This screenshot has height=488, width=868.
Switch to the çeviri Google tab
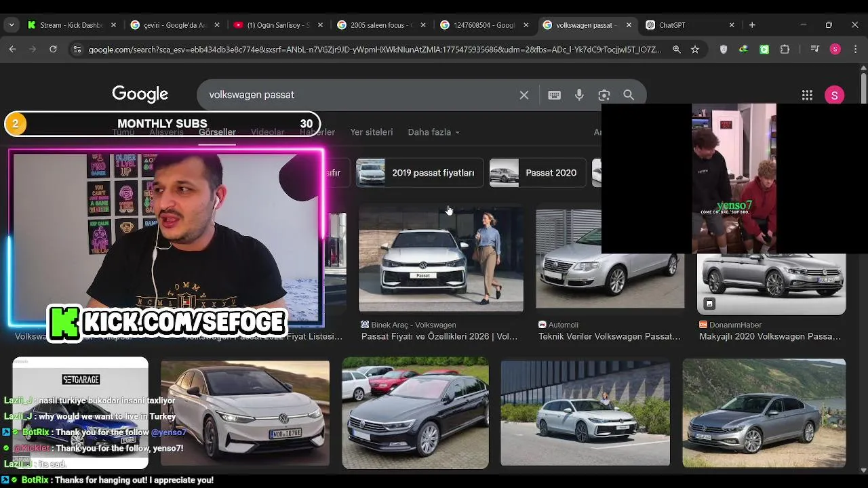tap(175, 25)
